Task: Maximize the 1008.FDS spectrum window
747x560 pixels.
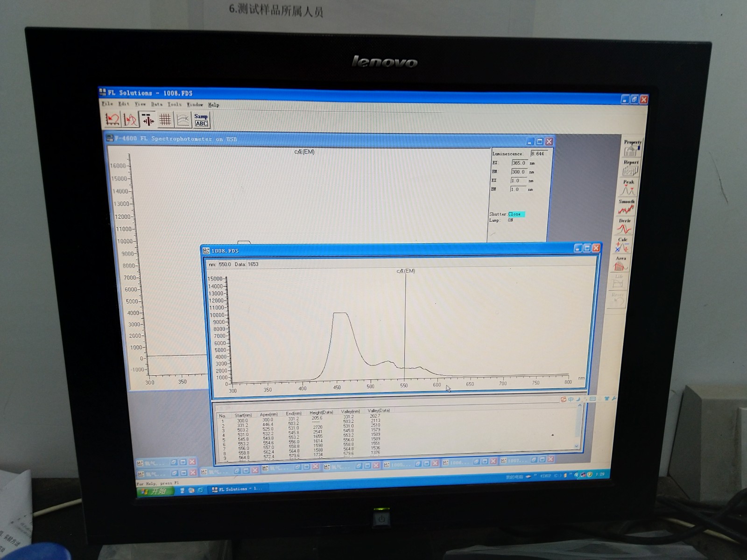Action: point(587,248)
